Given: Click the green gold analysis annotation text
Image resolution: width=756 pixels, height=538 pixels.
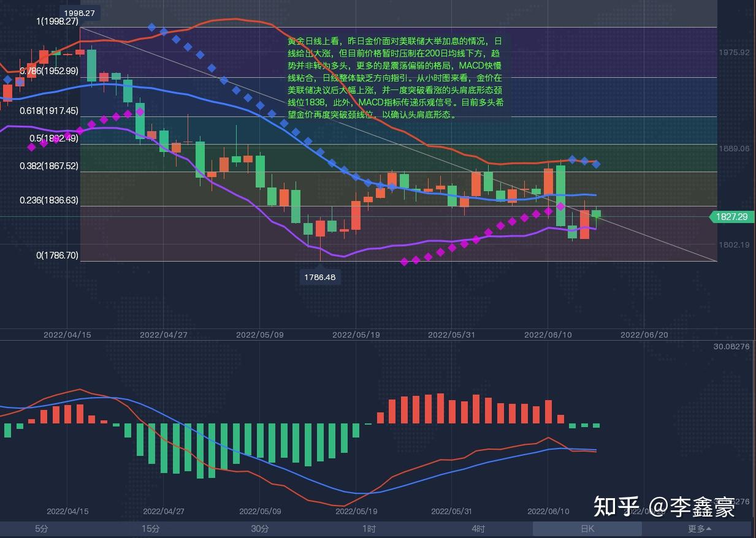Looking at the screenshot, I should pyautogui.click(x=395, y=78).
